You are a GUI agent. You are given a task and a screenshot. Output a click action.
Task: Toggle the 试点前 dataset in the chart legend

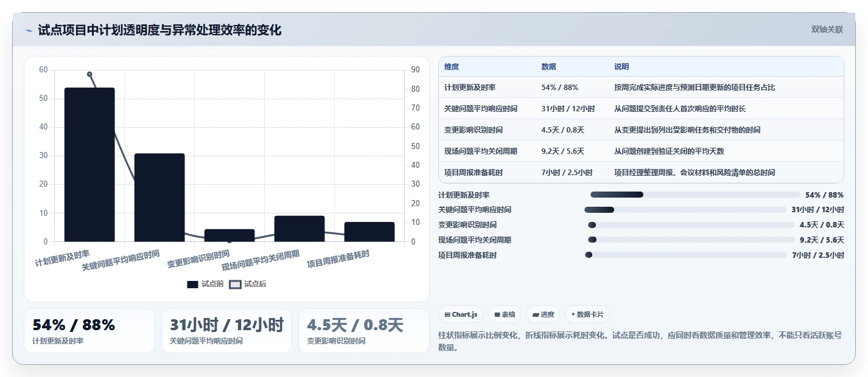pos(205,284)
